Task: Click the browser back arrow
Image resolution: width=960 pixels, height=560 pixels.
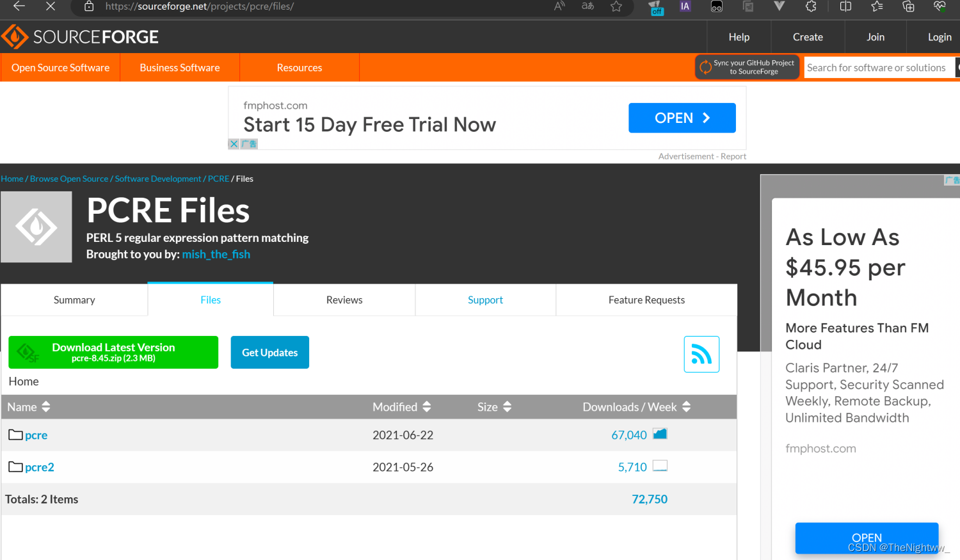Action: pyautogui.click(x=19, y=6)
